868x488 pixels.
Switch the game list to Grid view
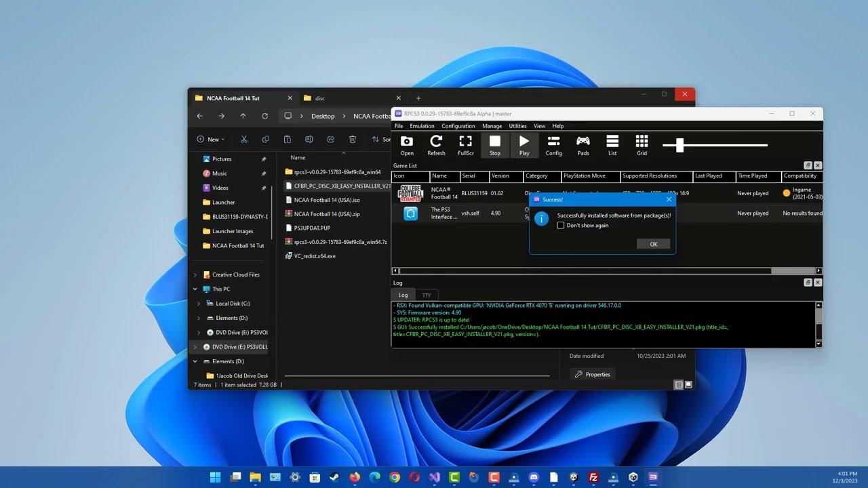(642, 145)
